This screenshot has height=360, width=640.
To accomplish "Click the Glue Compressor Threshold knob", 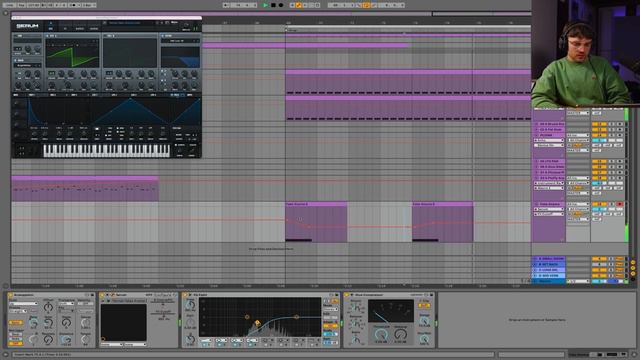I will coord(381,335).
